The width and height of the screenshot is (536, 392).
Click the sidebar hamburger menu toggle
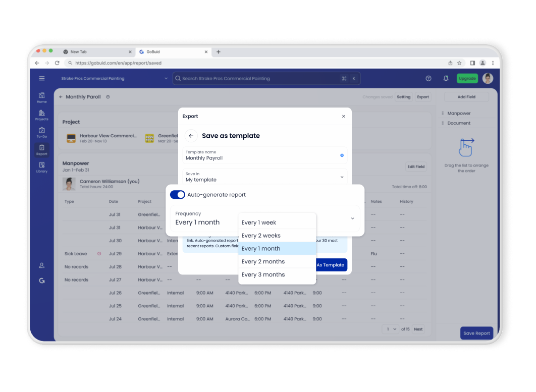42,78
